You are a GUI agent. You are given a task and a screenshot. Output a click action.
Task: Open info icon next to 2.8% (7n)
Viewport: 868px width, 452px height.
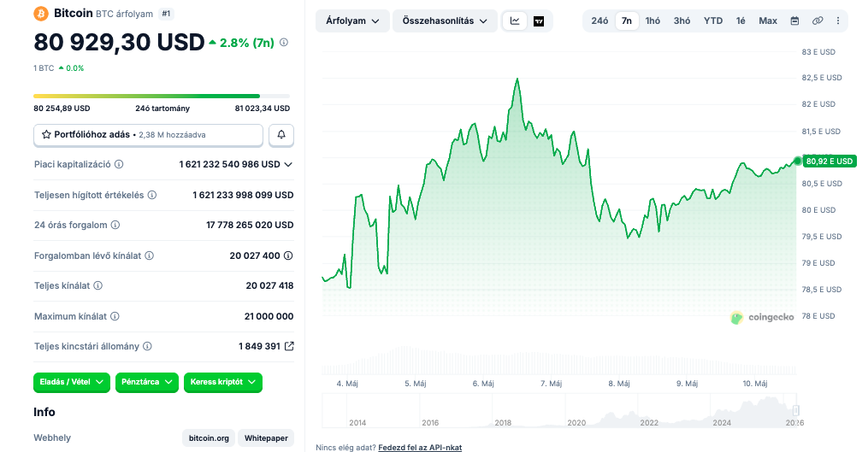coord(284,42)
